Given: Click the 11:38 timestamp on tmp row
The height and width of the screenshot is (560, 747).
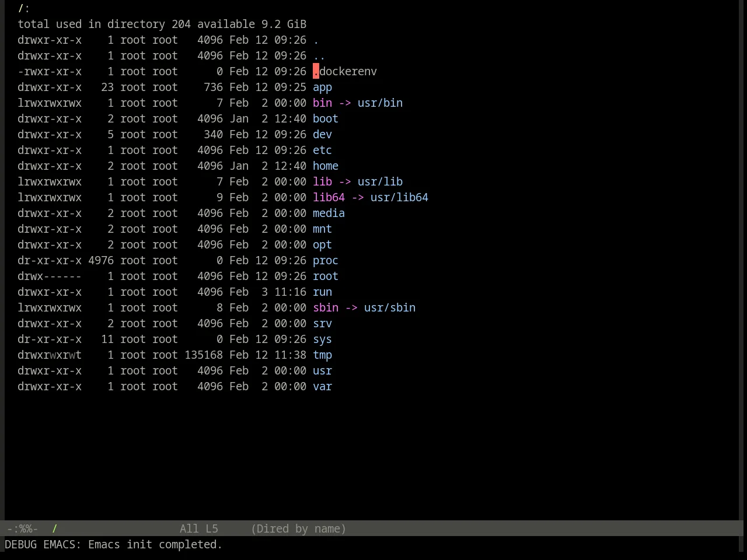Looking at the screenshot, I should pyautogui.click(x=290, y=355).
